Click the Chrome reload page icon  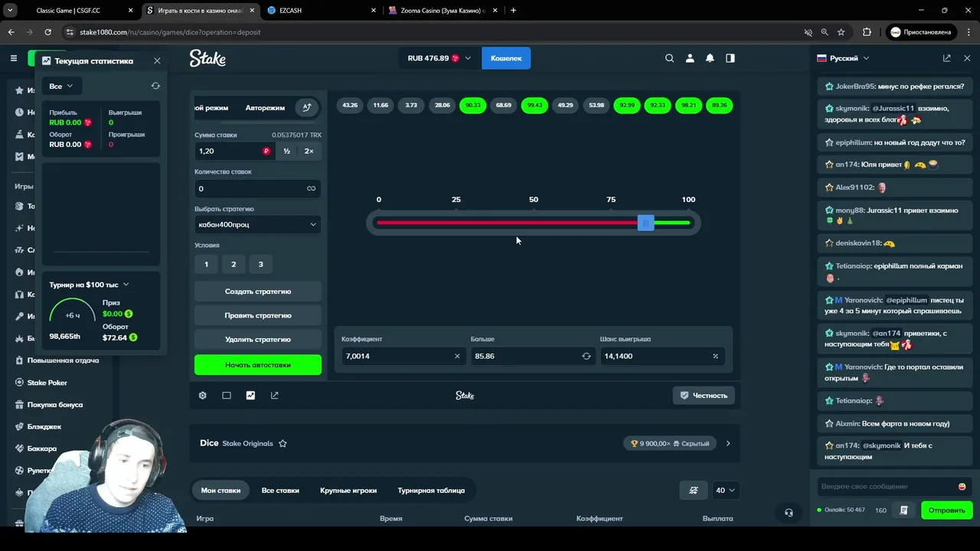click(47, 32)
